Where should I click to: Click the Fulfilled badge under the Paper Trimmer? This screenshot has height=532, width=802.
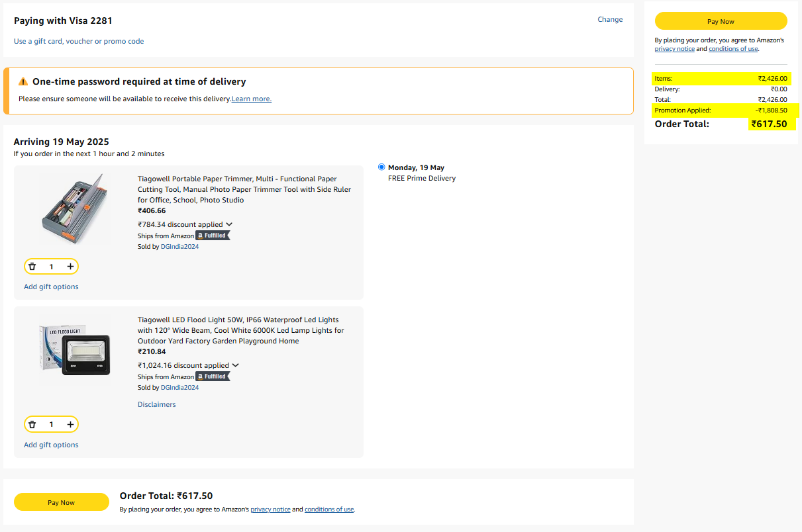(213, 236)
